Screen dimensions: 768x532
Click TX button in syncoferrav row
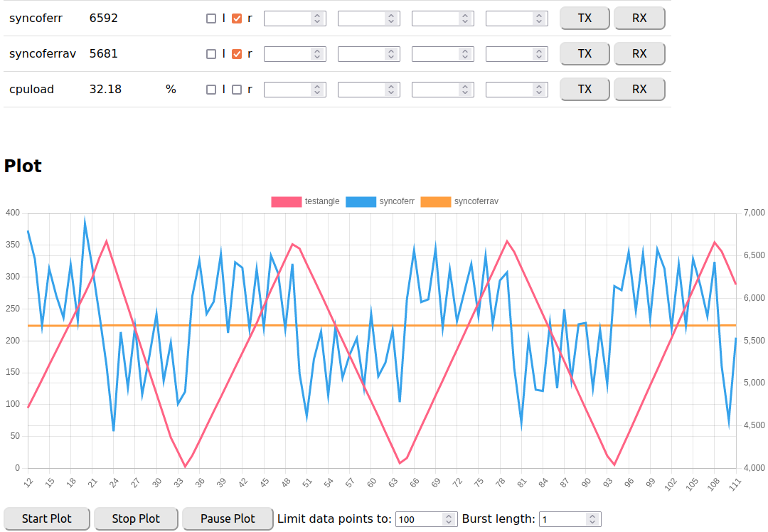coord(585,54)
